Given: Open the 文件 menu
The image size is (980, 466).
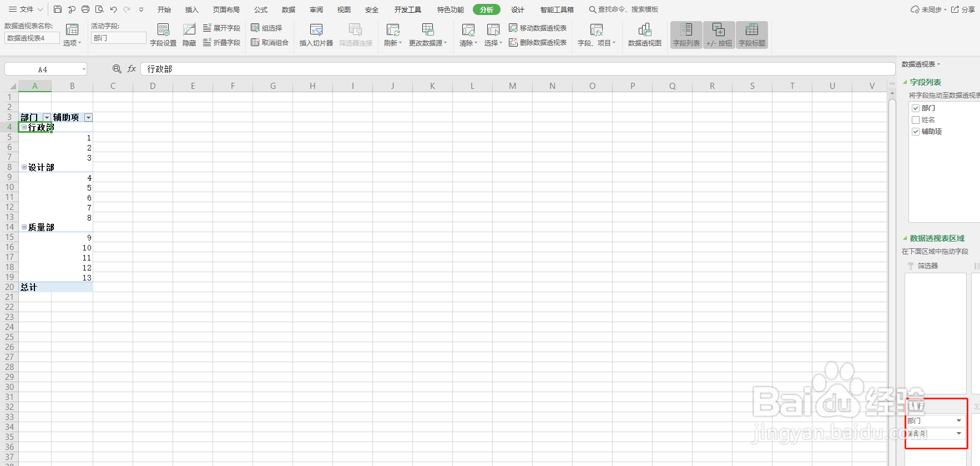Looking at the screenshot, I should (x=26, y=9).
